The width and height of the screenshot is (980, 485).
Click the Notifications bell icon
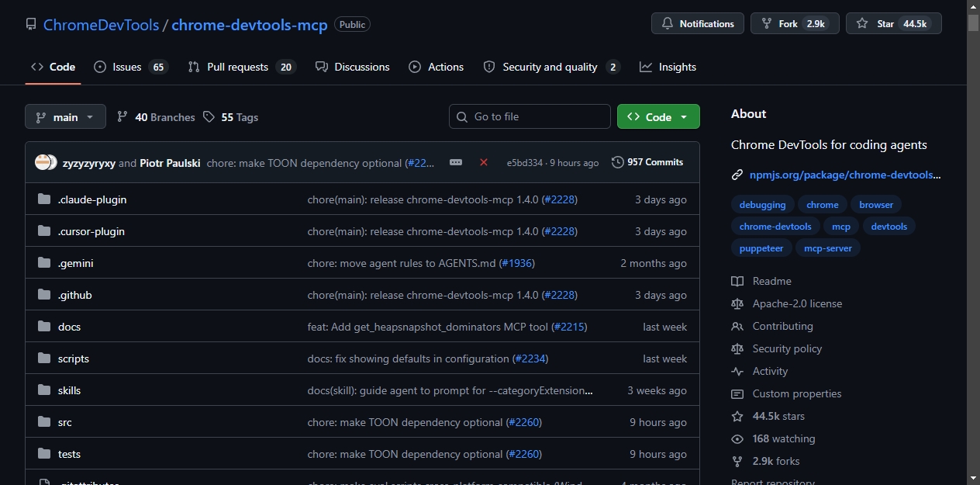click(667, 23)
